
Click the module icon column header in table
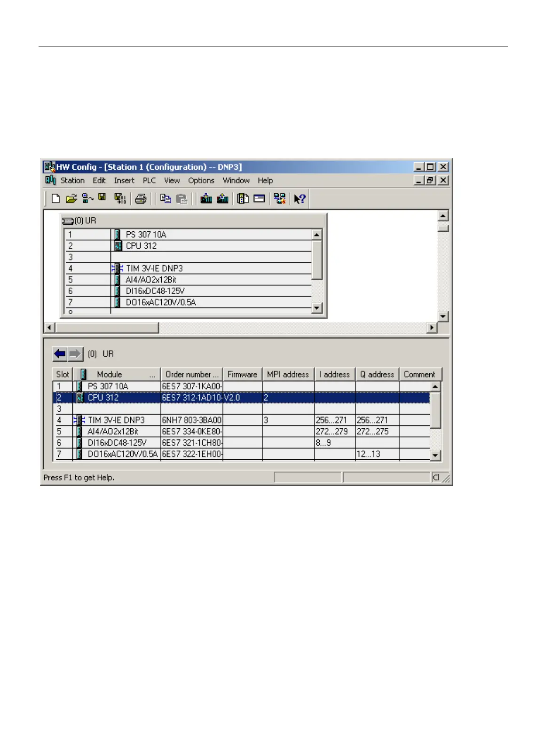(x=83, y=374)
